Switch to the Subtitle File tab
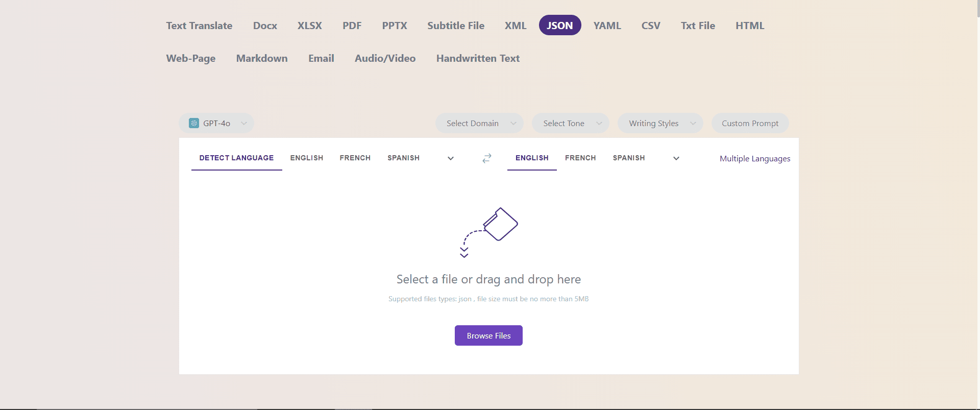Screen dimensions: 980x410 coord(456,26)
